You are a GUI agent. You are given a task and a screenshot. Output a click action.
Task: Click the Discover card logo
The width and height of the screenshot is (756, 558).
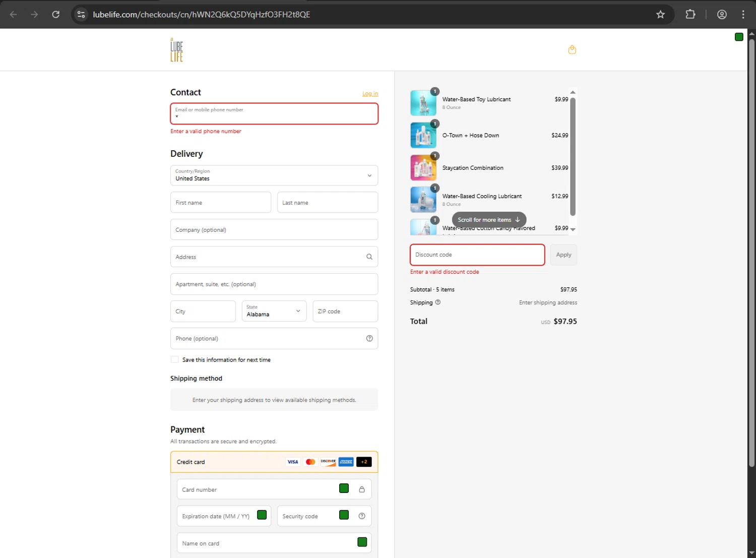[328, 462]
